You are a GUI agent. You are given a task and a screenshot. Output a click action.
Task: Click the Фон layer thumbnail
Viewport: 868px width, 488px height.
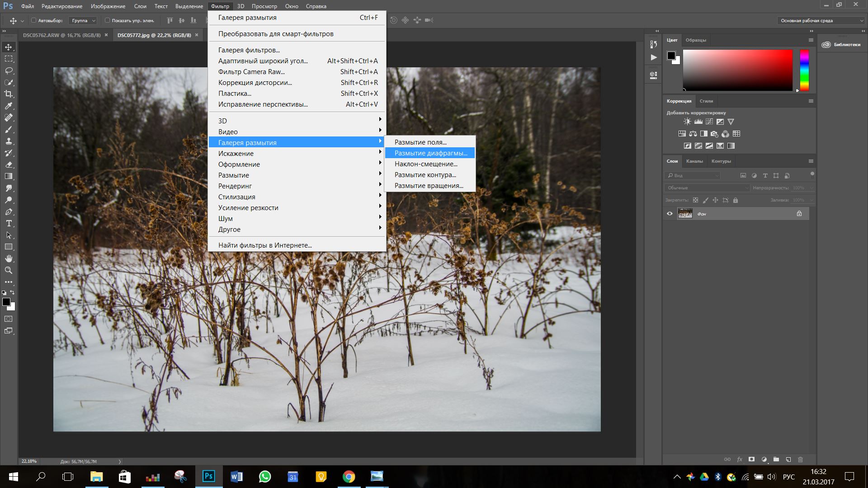[685, 214]
